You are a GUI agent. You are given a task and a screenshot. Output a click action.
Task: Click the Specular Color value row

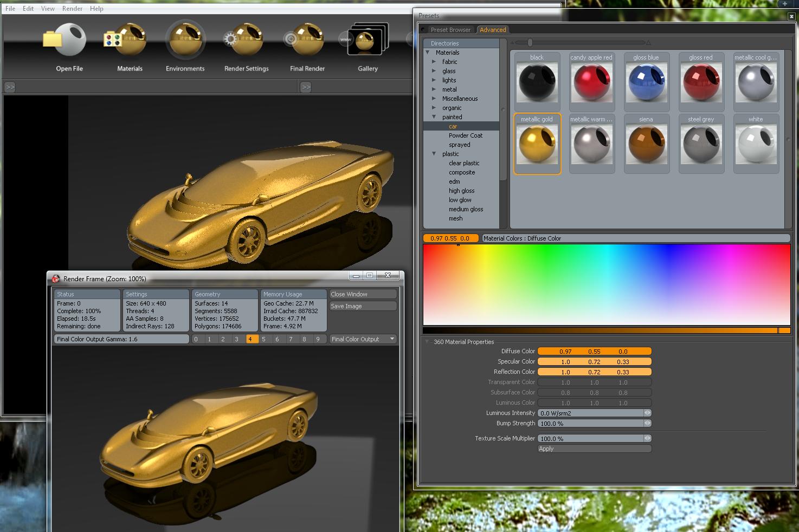click(x=594, y=361)
